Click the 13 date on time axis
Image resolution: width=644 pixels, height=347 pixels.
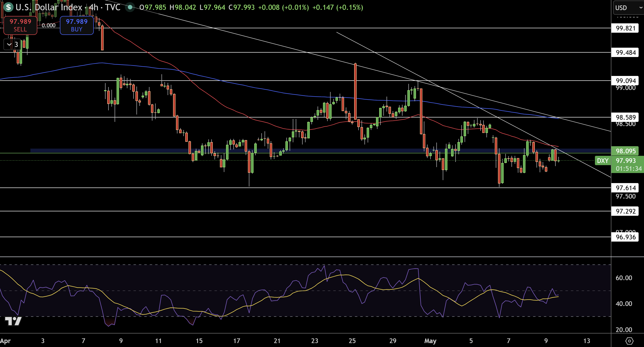587,341
